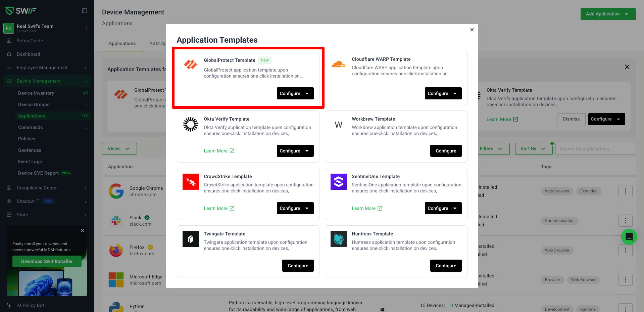Collapse sidebar using the panel toggle icon

(85, 11)
